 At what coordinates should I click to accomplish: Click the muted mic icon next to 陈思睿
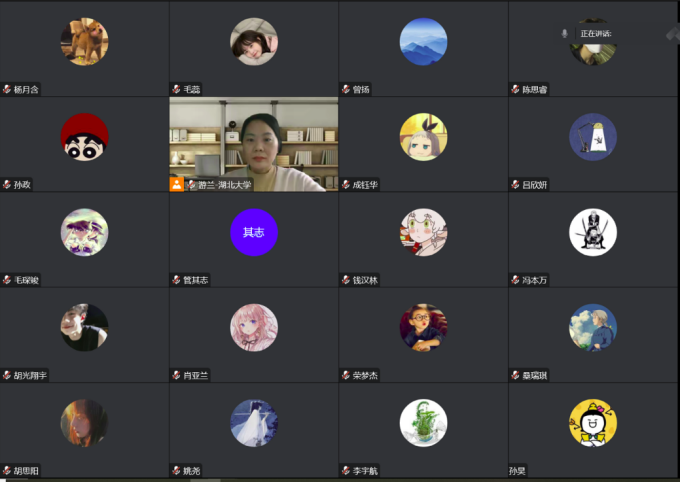point(516,89)
